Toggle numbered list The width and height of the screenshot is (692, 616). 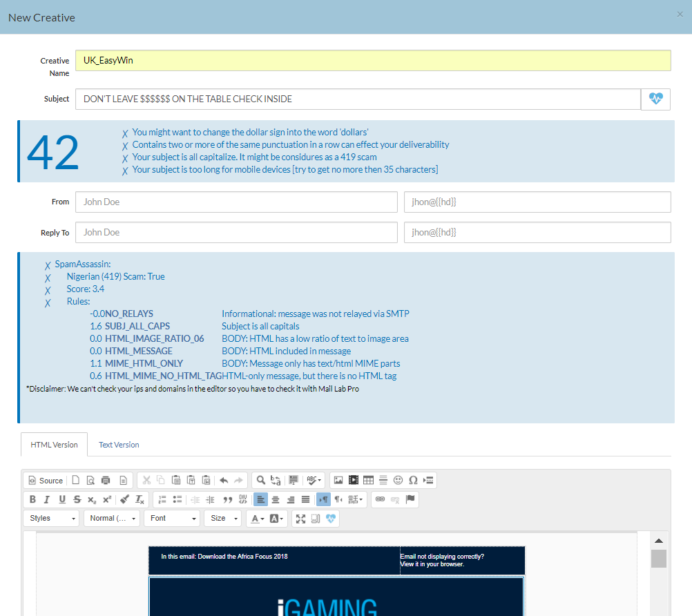click(162, 499)
